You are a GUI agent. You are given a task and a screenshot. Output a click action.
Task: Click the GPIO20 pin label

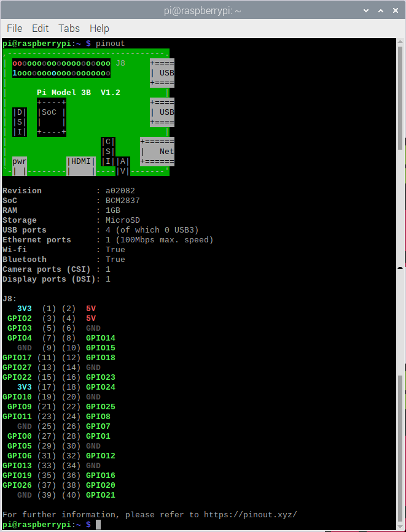tap(101, 485)
